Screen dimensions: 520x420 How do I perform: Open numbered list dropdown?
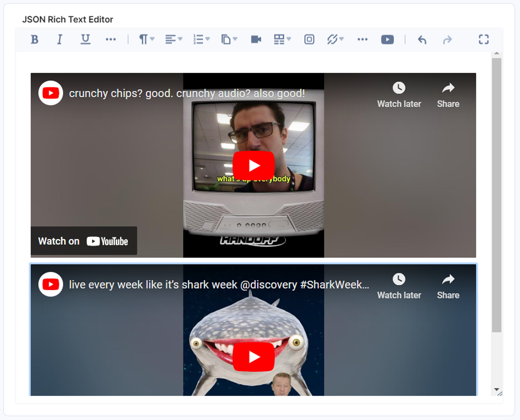tap(201, 39)
